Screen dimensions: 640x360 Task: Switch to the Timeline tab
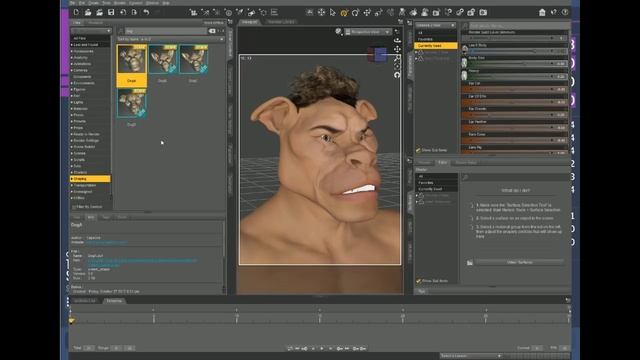(x=114, y=301)
